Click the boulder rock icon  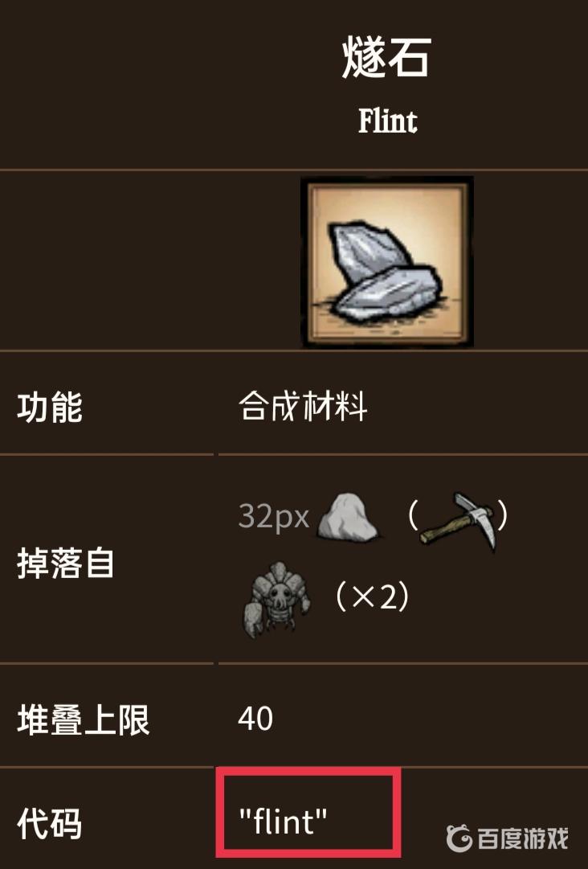point(348,517)
